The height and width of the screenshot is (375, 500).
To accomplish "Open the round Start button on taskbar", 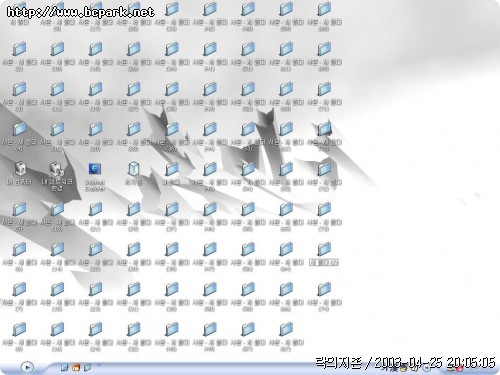I will (x=27, y=367).
